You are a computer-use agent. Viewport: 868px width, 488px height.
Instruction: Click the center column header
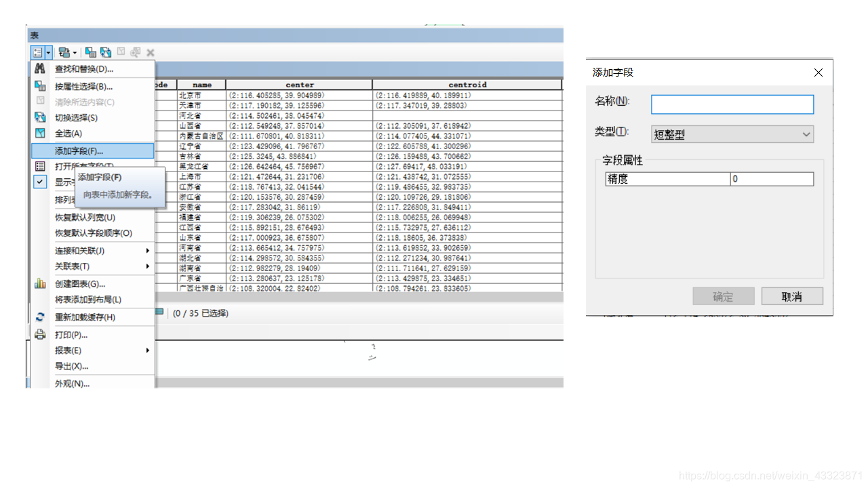coord(300,85)
